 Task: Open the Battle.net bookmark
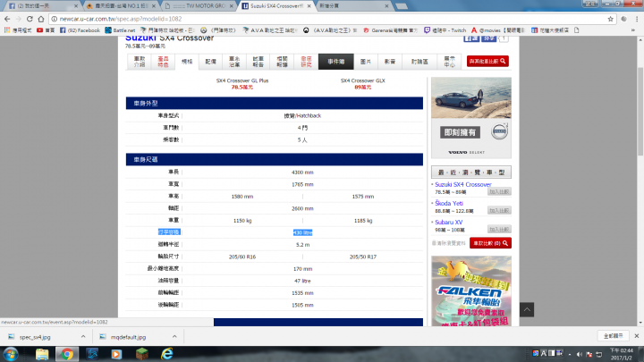click(x=120, y=30)
